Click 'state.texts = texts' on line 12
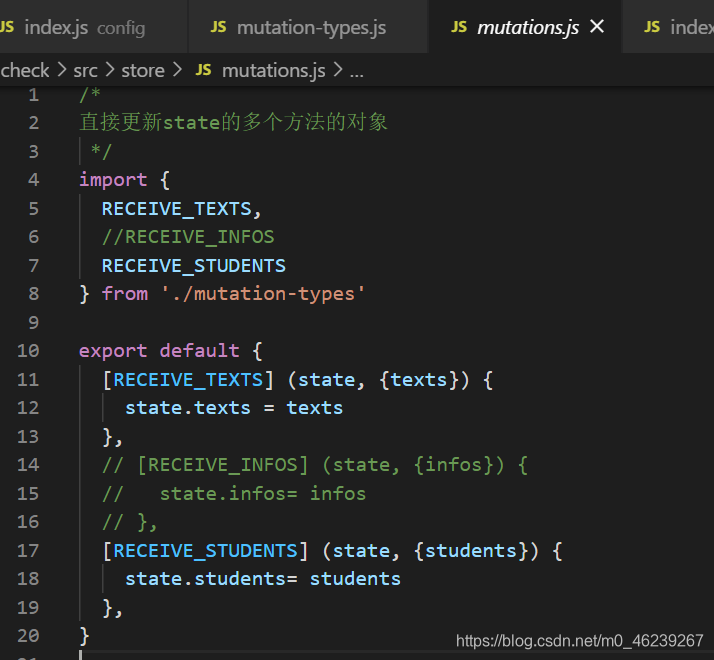The height and width of the screenshot is (660, 714). 234,408
